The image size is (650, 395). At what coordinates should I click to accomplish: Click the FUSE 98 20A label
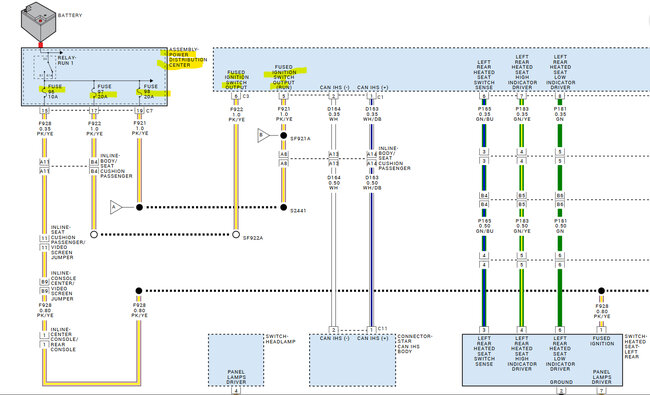[150, 91]
